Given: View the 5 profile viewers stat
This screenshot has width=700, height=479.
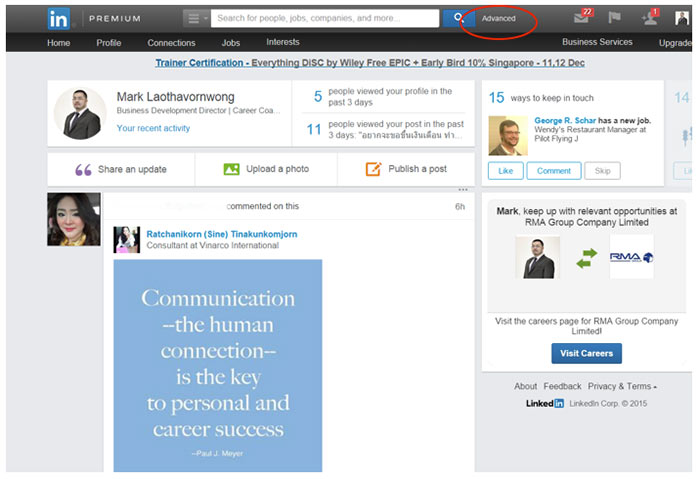Looking at the screenshot, I should click(x=383, y=97).
